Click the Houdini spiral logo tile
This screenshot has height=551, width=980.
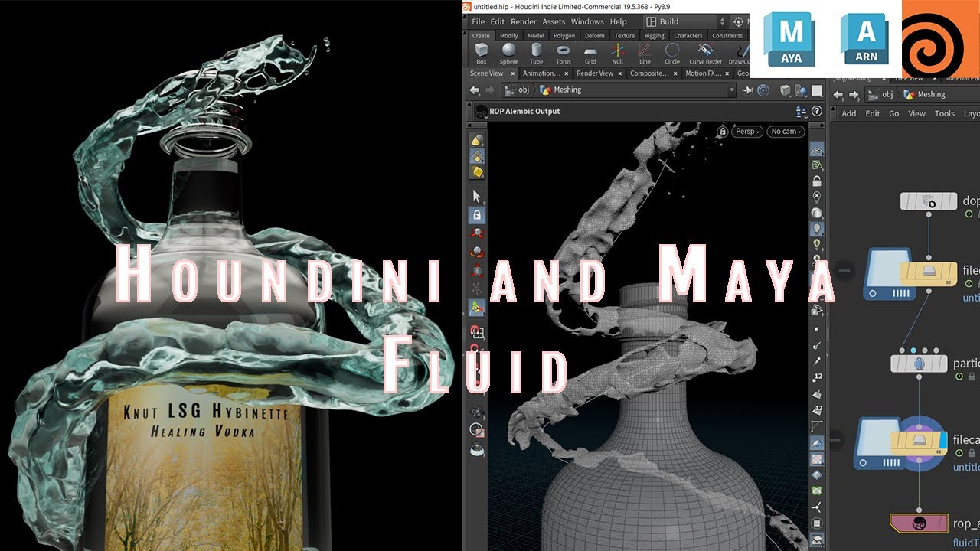[941, 38]
